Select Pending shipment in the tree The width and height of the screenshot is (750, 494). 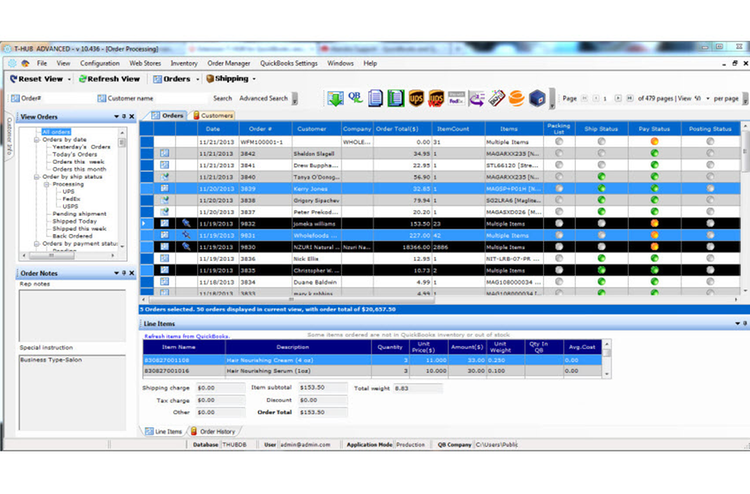79,214
